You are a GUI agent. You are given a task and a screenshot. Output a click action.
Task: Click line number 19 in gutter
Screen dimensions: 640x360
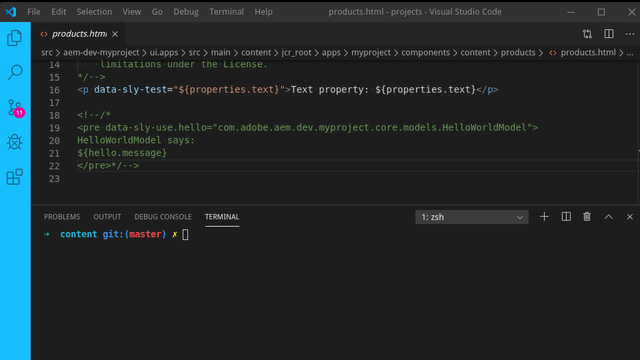[x=54, y=128]
